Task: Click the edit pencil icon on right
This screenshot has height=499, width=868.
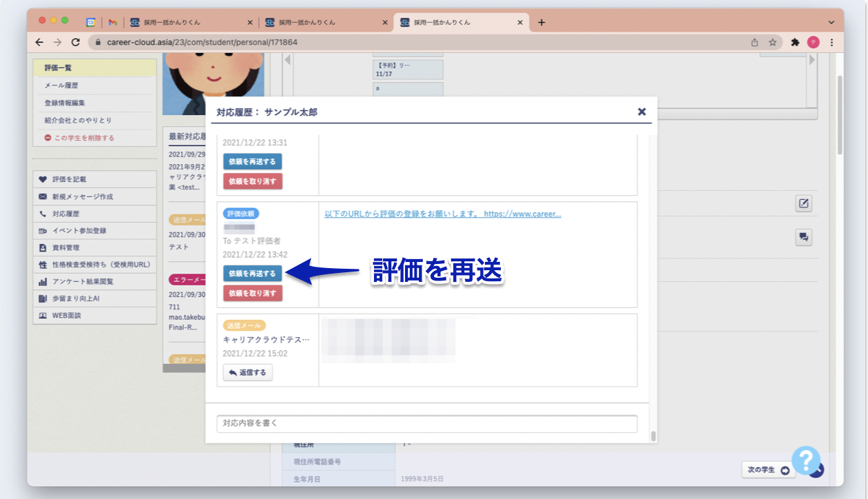Action: point(803,203)
